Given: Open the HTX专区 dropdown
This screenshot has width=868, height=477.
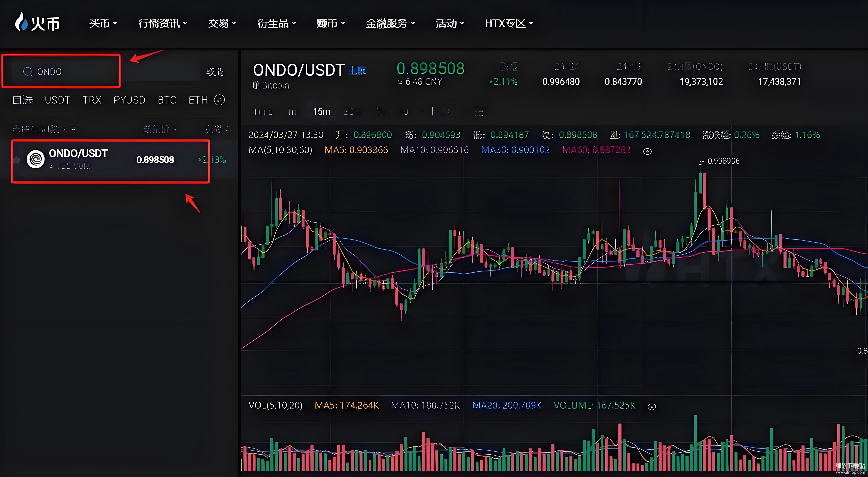Looking at the screenshot, I should click(509, 23).
